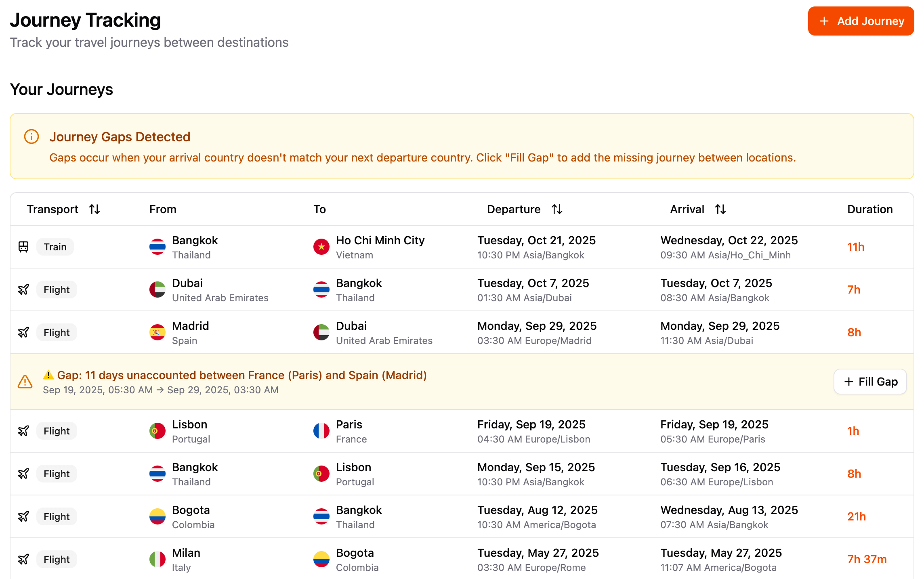Select Flight badge on Bogota to Bangkok row
Viewport: 924px width, 579px height.
(x=57, y=516)
